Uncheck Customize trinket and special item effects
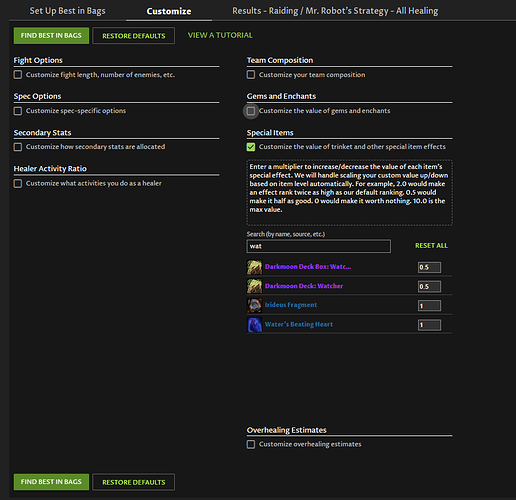Viewport: 516px width, 500px height. pos(251,147)
